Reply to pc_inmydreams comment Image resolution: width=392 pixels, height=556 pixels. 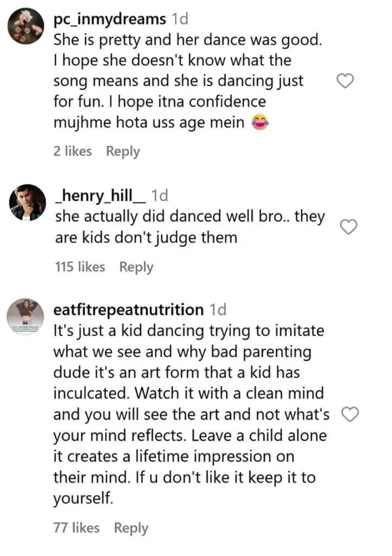(123, 151)
